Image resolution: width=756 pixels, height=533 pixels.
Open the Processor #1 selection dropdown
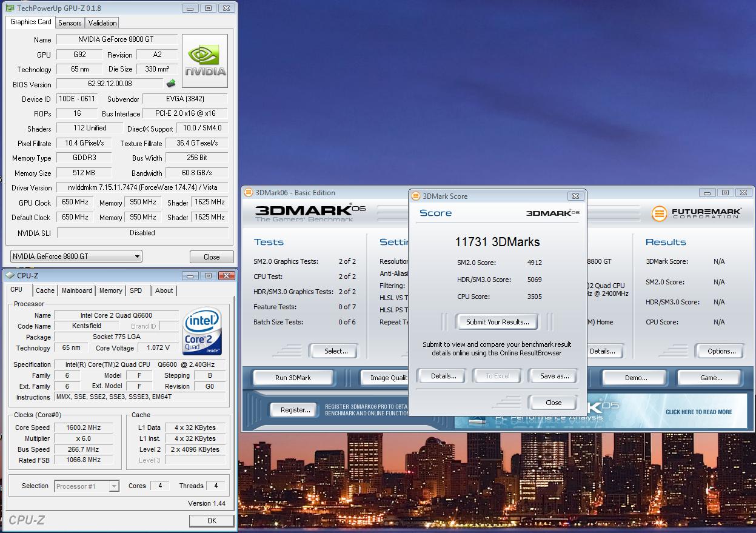point(87,486)
